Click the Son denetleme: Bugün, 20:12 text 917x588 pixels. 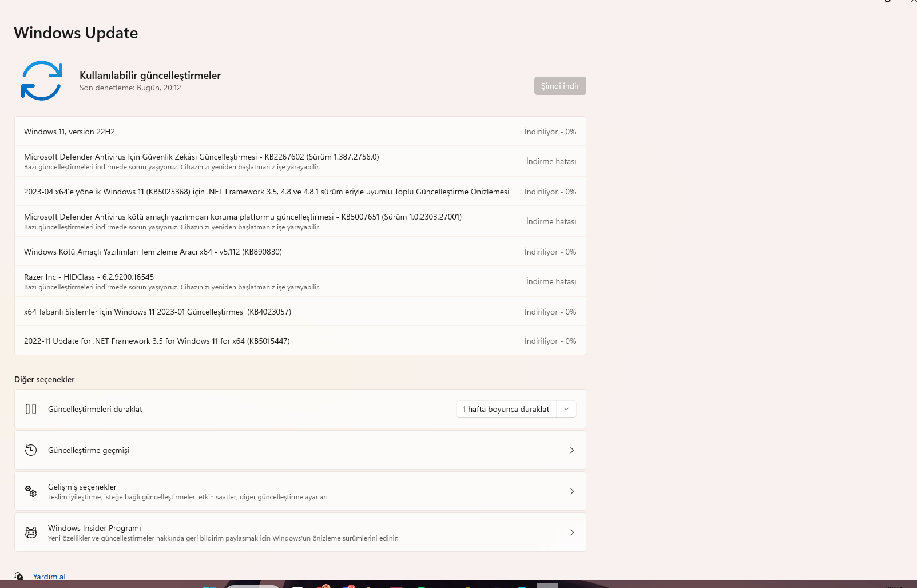pyautogui.click(x=130, y=88)
